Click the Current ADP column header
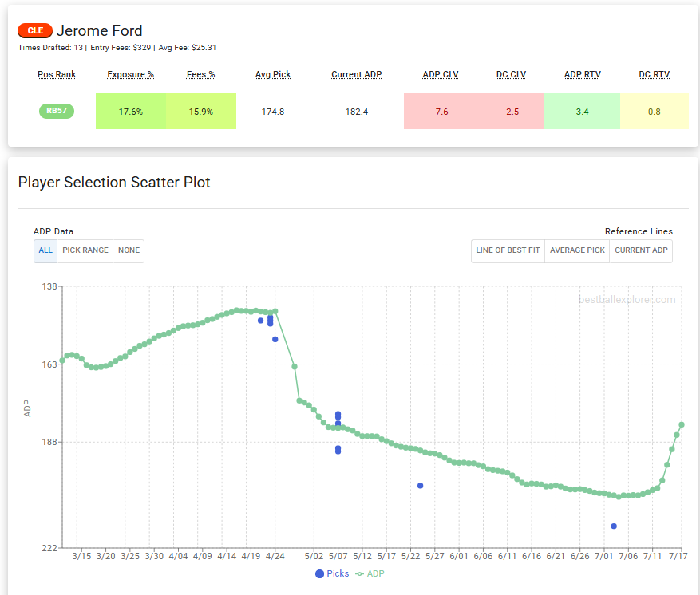Viewport: 700px width, 595px height. pos(356,74)
